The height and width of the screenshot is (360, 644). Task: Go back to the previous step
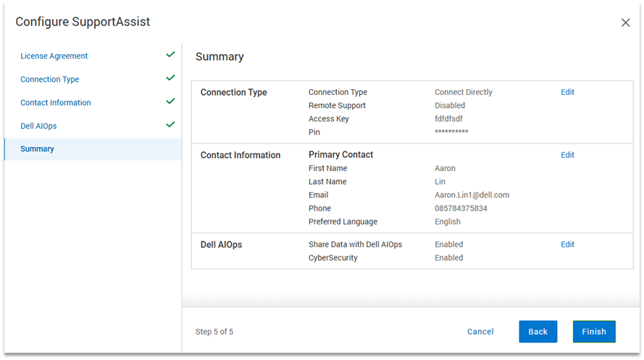[x=538, y=332]
